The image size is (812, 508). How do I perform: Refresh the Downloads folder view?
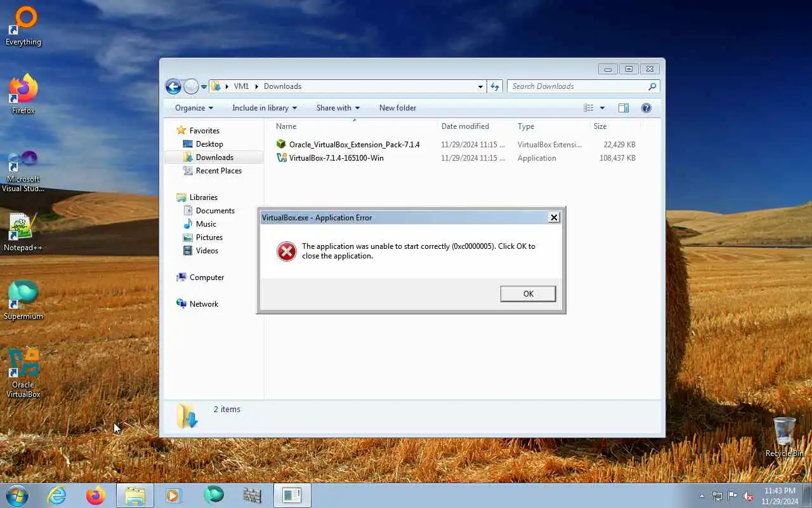495,86
